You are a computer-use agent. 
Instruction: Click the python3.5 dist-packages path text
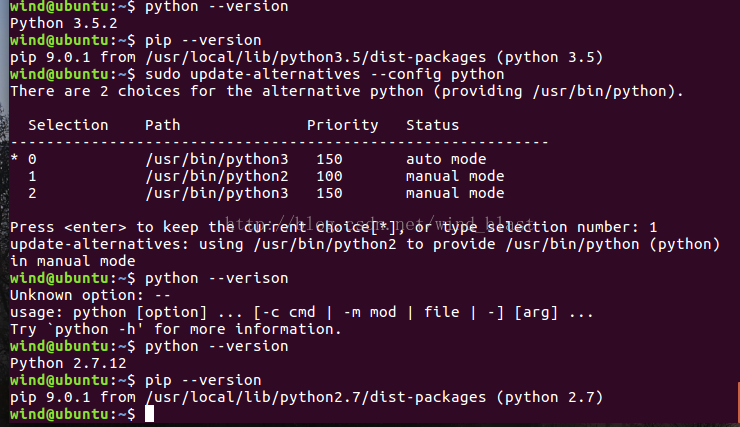pos(315,57)
